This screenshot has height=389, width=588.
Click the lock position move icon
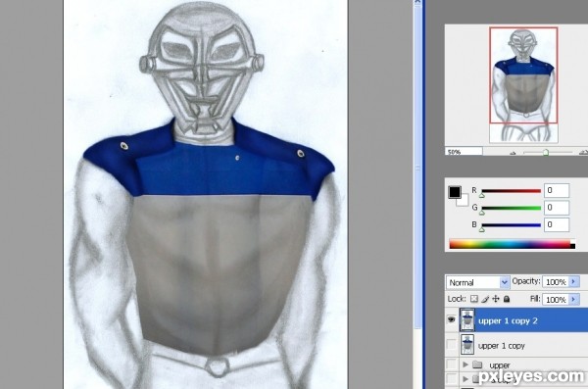pos(496,299)
